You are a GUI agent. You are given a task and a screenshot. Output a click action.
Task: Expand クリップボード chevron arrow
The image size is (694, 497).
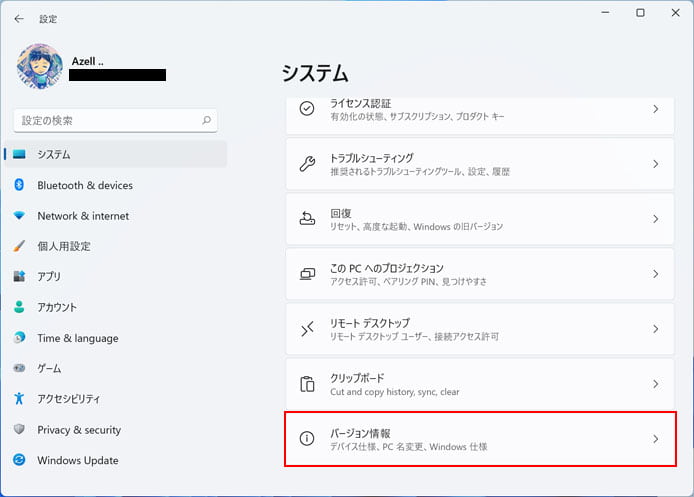point(655,384)
